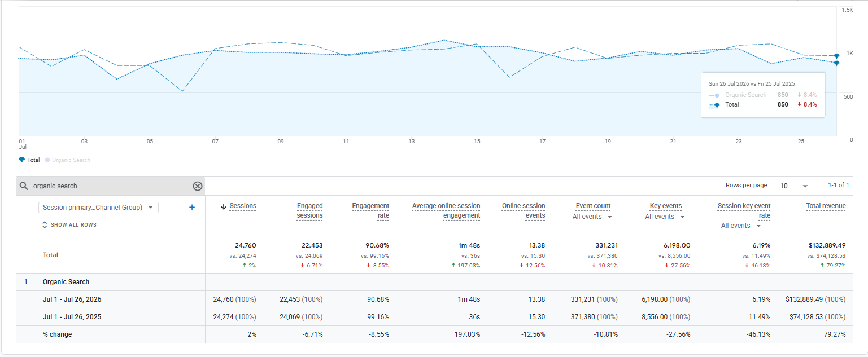Click total sessions value 24,760
Image resolution: width=868 pixels, height=357 pixels.
coord(246,245)
